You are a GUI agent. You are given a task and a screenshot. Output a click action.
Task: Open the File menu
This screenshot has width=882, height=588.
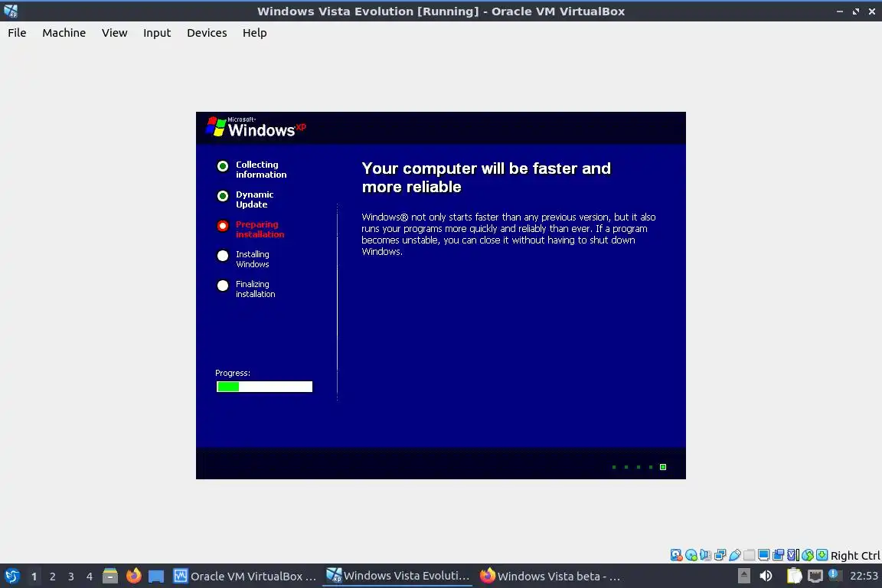click(x=17, y=33)
